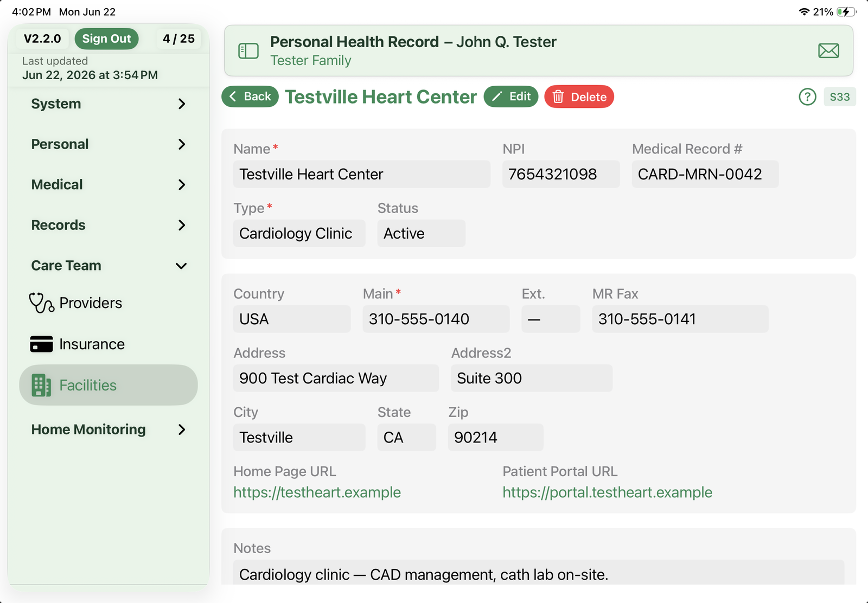Open the Personal menu section

tap(108, 144)
